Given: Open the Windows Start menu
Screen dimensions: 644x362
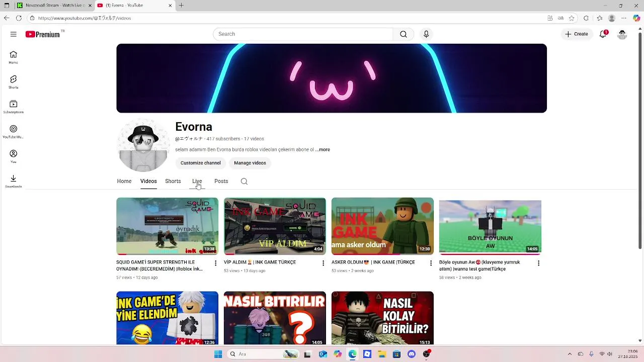Looking at the screenshot, I should 218,354.
